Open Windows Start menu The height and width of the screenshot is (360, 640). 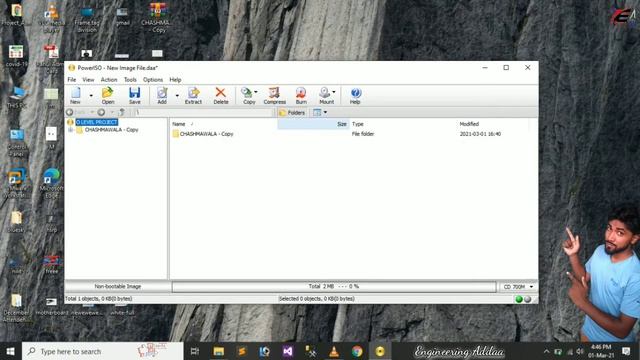11,351
